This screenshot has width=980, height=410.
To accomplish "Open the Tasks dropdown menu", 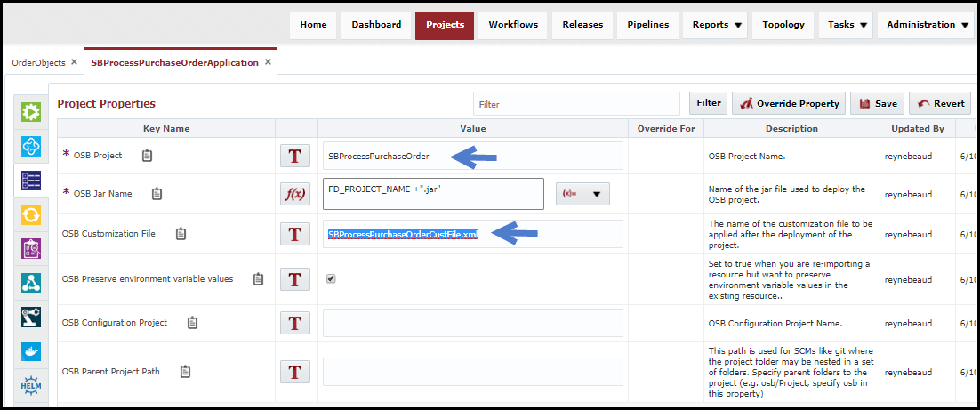I will click(847, 25).
